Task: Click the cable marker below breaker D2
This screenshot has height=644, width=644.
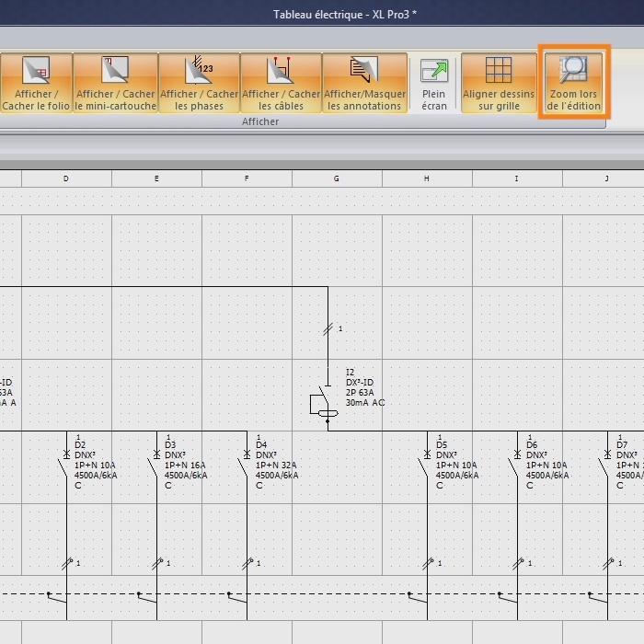Action: [67, 563]
